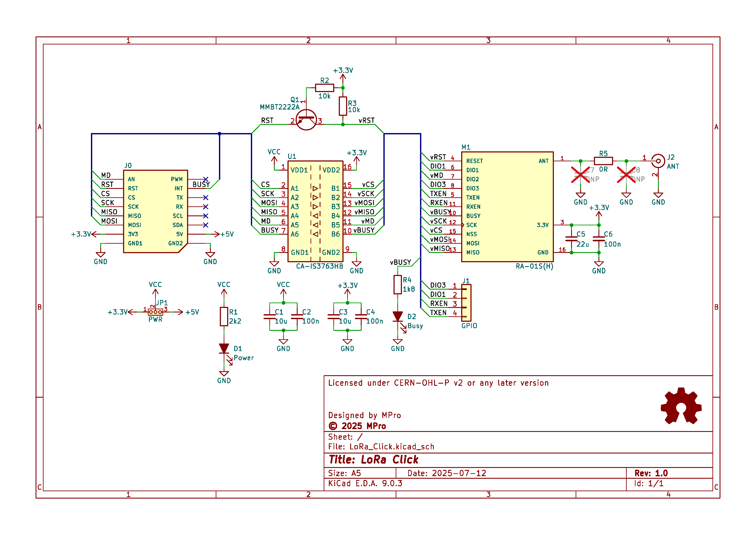This screenshot has width=756, height=535.
Task: Click the junction dot on the blue bus
Action: tap(219, 134)
